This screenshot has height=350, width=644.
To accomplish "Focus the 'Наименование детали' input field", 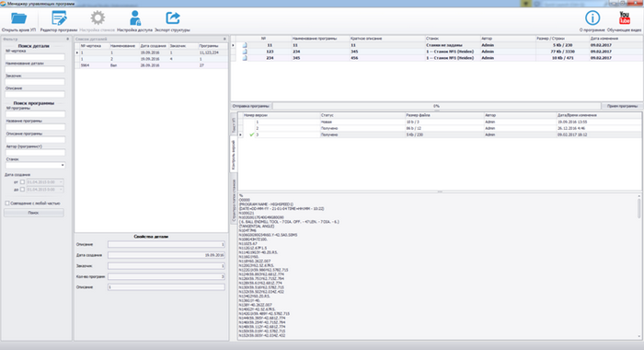I will [x=35, y=69].
